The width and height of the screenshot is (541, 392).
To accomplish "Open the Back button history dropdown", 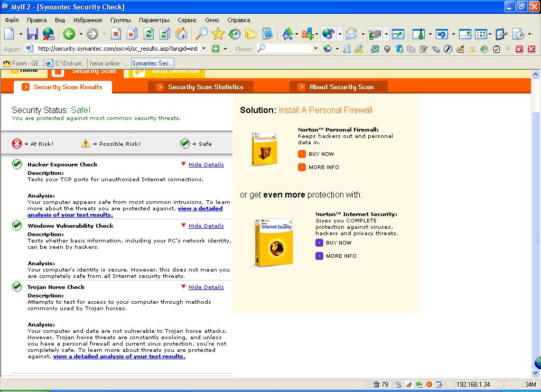I will [x=81, y=34].
